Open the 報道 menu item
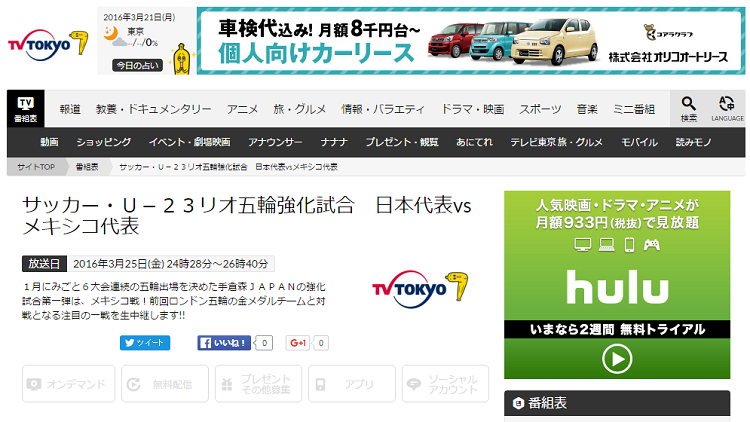This screenshot has width=750, height=422. [70, 109]
